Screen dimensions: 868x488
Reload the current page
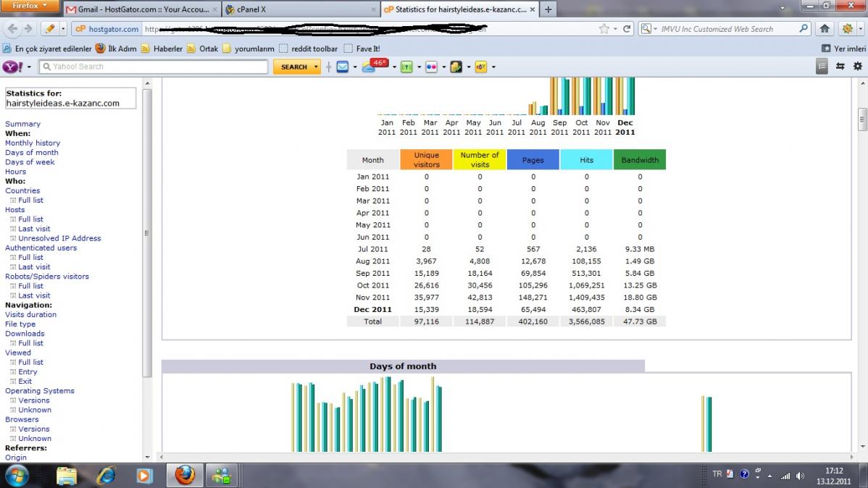pyautogui.click(x=627, y=29)
